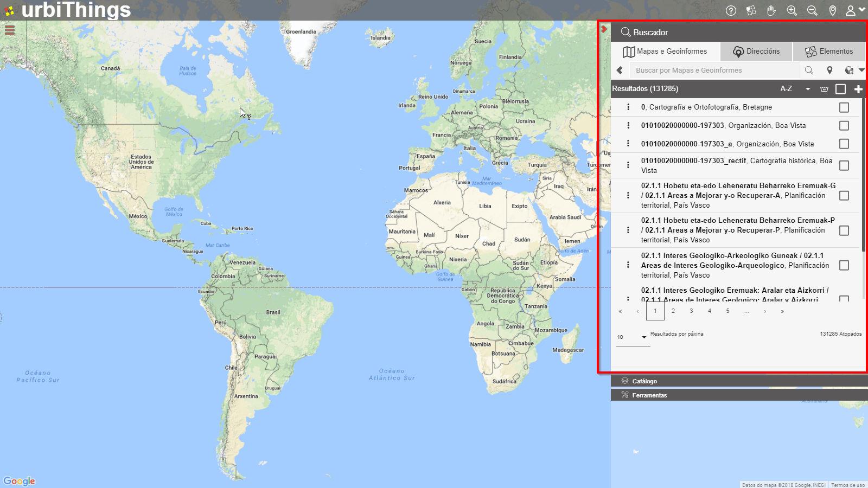Go to results page 2
Image resolution: width=868 pixels, height=488 pixels.
[x=673, y=311]
